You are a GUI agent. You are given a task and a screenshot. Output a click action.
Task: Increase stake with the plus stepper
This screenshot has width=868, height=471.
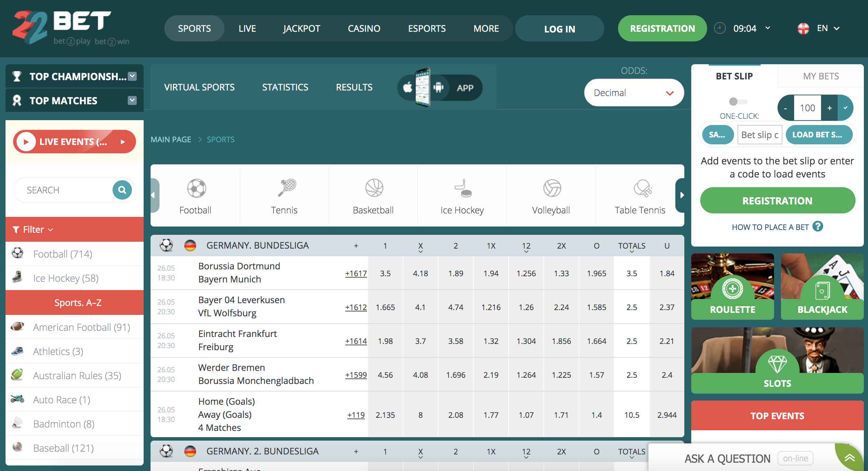click(x=829, y=108)
